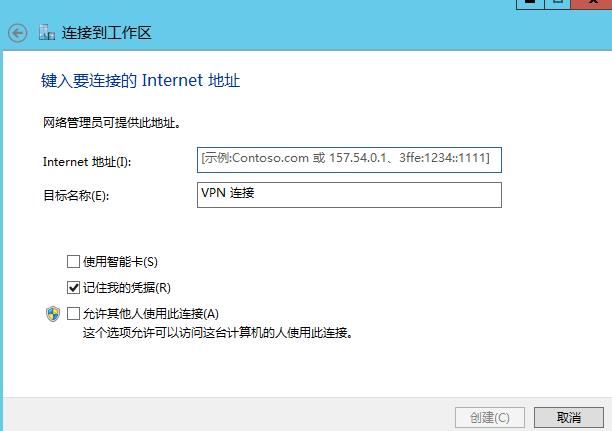
Task: Click the UAC shield icon
Action: pyautogui.click(x=53, y=314)
